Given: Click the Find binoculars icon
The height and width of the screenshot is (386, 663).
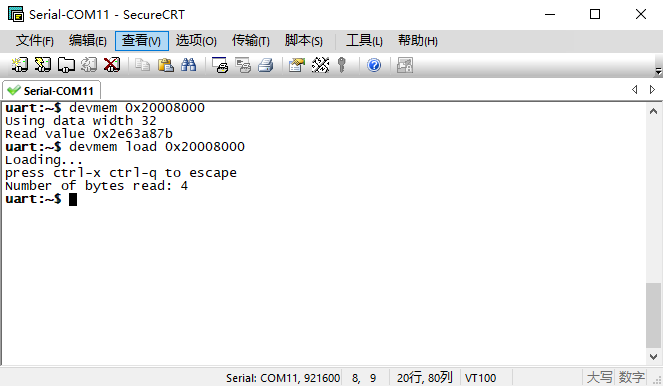Looking at the screenshot, I should (189, 65).
